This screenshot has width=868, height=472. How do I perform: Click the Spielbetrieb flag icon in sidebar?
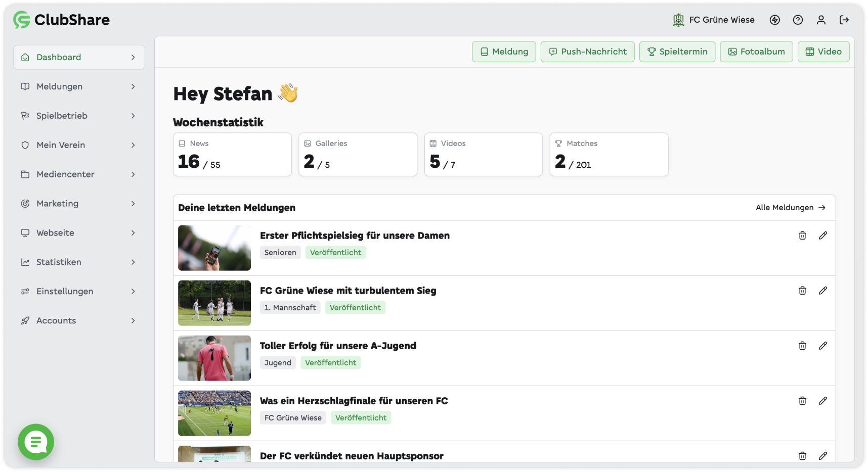click(25, 116)
